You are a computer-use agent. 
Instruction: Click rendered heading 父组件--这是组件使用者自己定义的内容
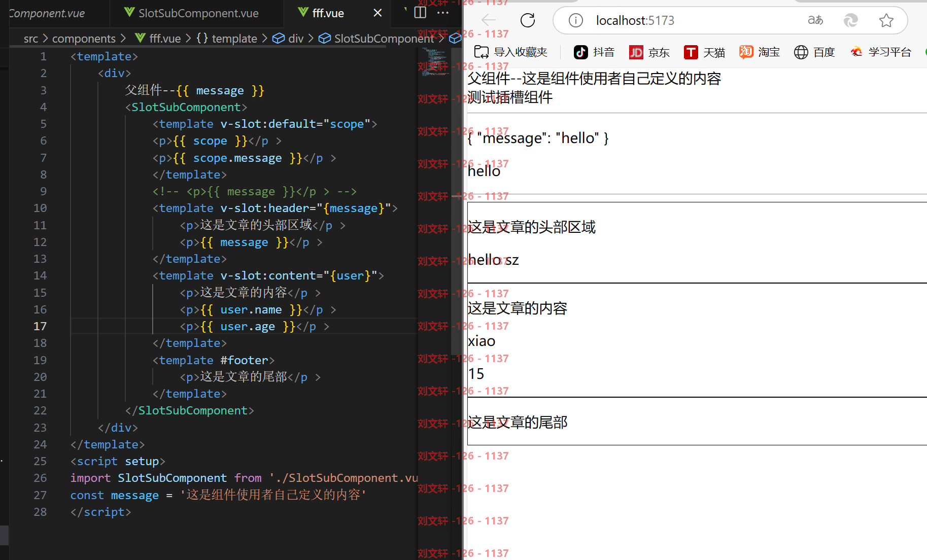pos(594,78)
